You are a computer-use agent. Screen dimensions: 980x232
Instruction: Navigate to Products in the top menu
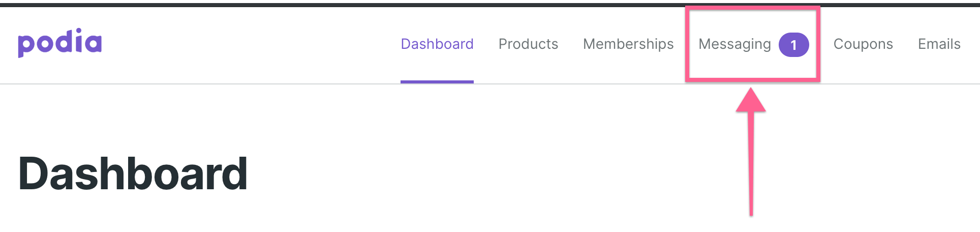tap(528, 44)
